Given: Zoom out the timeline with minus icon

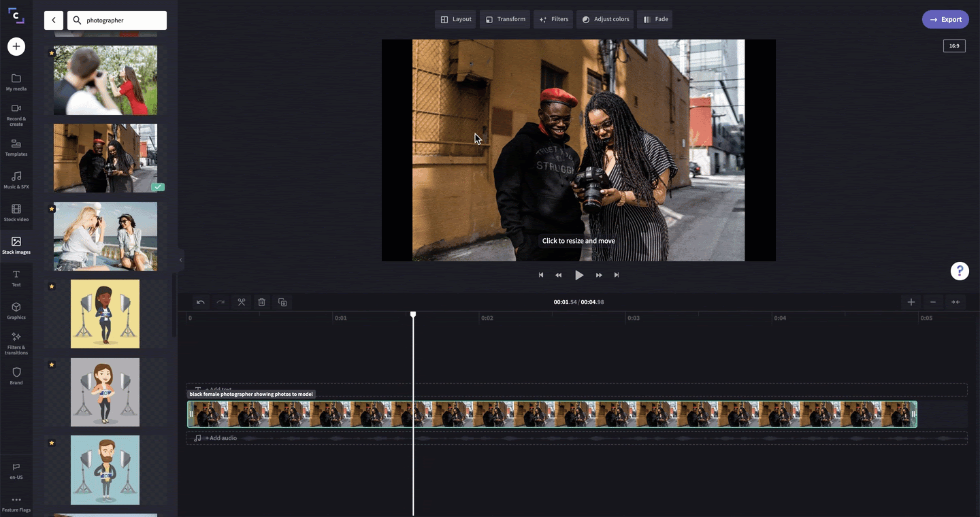Looking at the screenshot, I should 933,302.
